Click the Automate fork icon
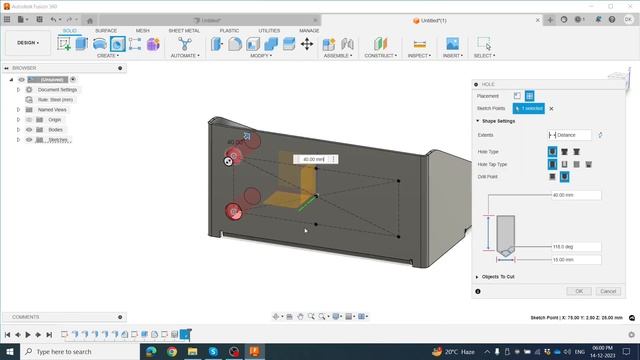This screenshot has height=360, width=640. point(185,44)
